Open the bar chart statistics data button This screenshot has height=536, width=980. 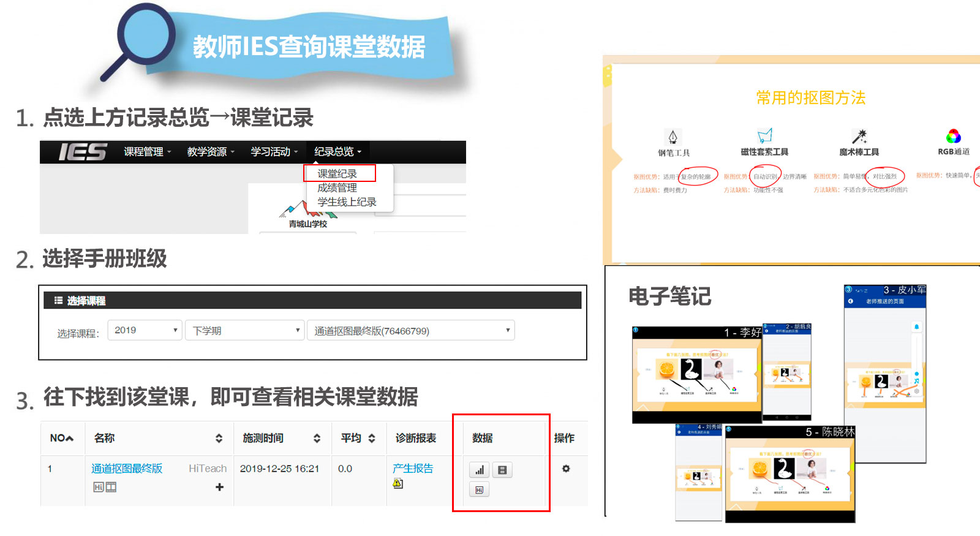tap(479, 470)
